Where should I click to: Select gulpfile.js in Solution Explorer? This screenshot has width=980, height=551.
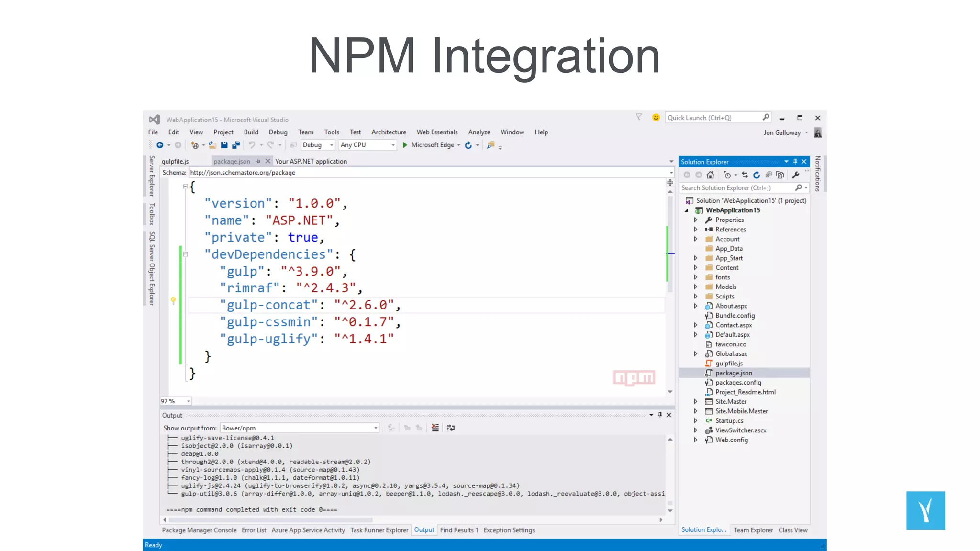(729, 364)
